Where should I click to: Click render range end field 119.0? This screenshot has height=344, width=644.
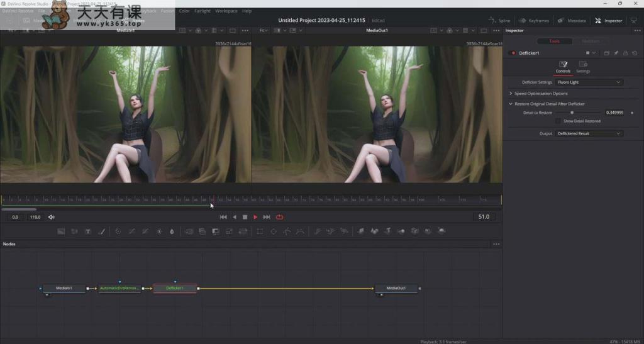35,217
